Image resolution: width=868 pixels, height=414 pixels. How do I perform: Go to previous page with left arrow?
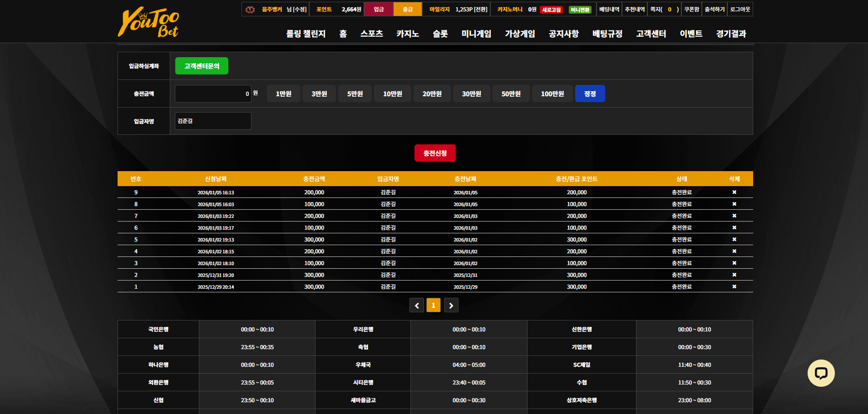click(417, 306)
